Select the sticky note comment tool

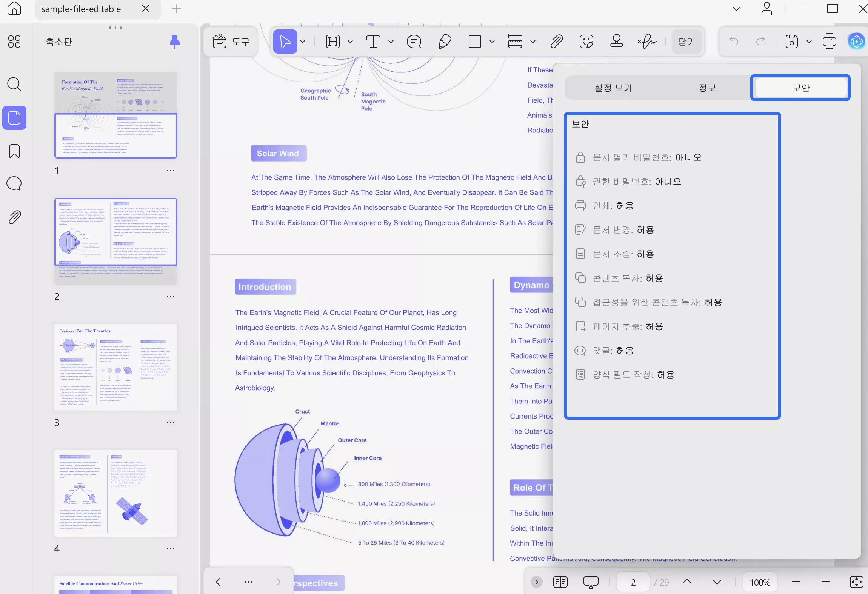pyautogui.click(x=414, y=42)
